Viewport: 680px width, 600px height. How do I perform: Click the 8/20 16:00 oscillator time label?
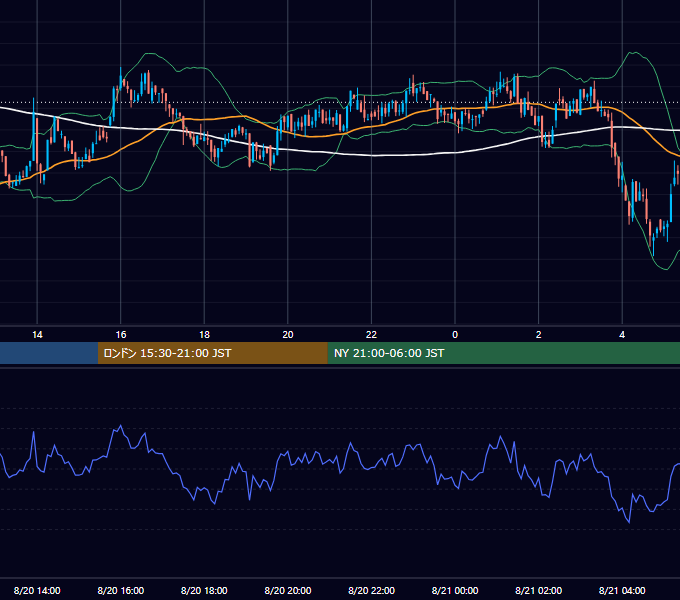121,590
